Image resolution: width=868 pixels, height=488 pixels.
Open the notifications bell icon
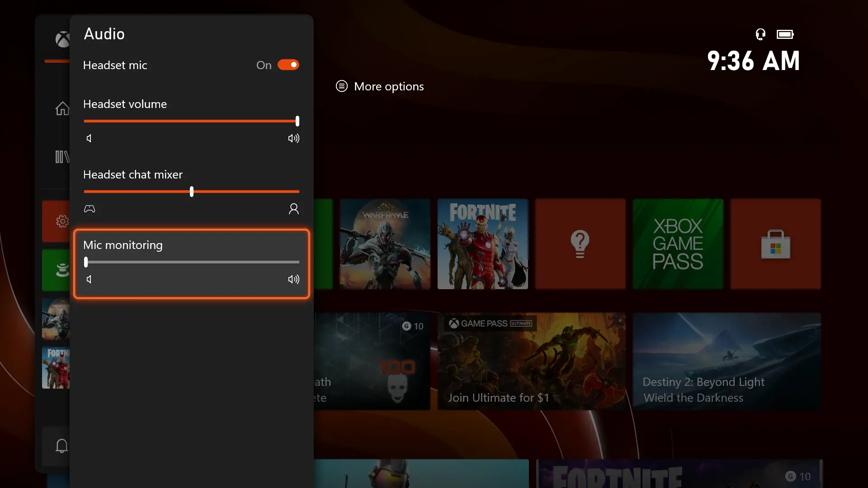(x=61, y=446)
